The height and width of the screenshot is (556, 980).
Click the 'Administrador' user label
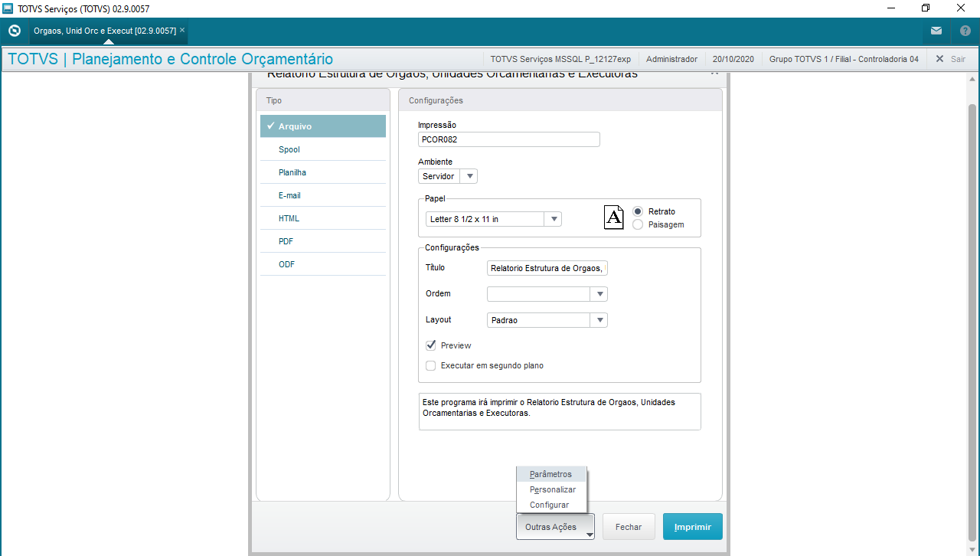672,59
